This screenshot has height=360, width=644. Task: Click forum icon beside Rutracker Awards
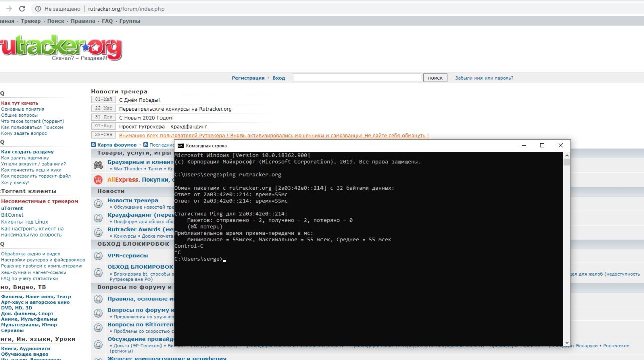(x=98, y=232)
